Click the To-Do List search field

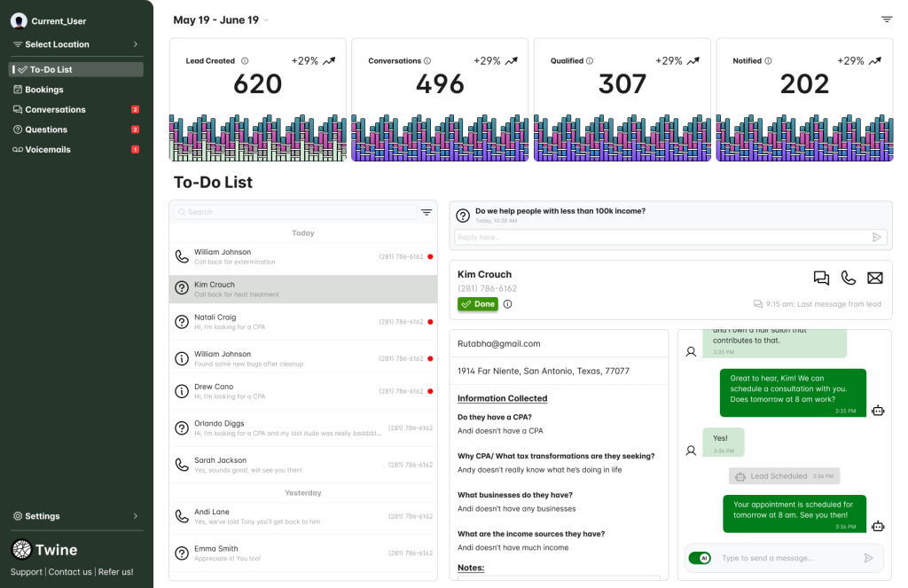pos(294,212)
